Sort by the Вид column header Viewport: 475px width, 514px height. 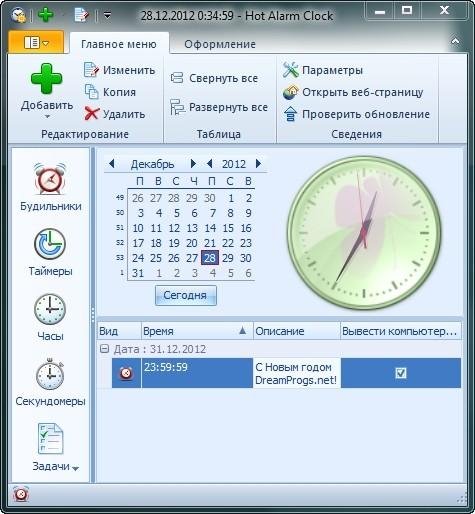(x=119, y=331)
